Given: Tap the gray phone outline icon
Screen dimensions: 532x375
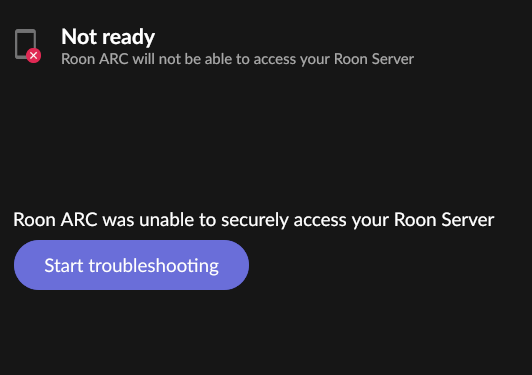Looking at the screenshot, I should 25,44.
